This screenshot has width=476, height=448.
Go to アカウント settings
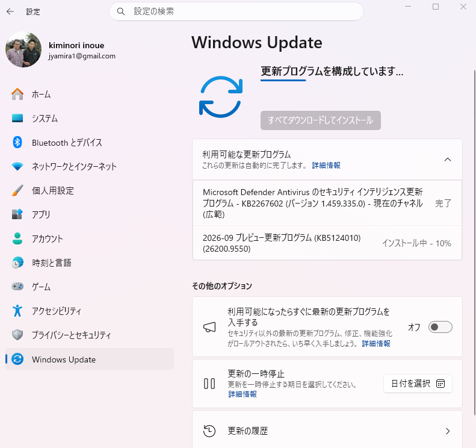click(x=90, y=238)
